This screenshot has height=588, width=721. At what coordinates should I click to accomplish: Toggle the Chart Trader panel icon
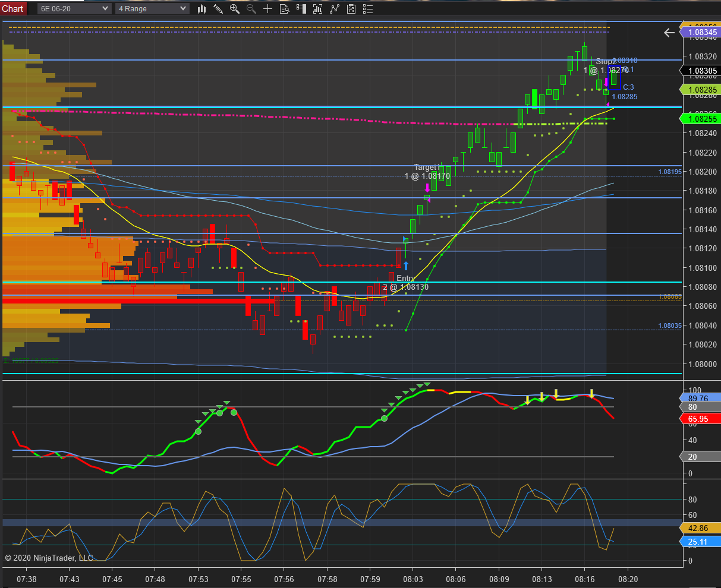(x=301, y=8)
